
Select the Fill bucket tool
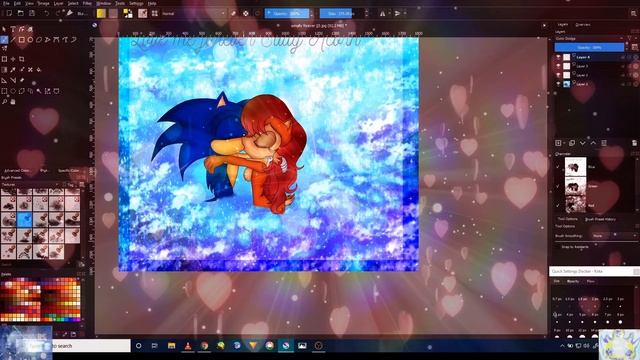pos(39,70)
